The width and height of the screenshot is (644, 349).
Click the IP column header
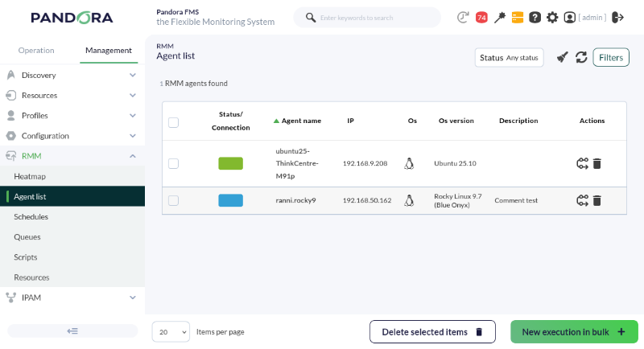(x=350, y=121)
